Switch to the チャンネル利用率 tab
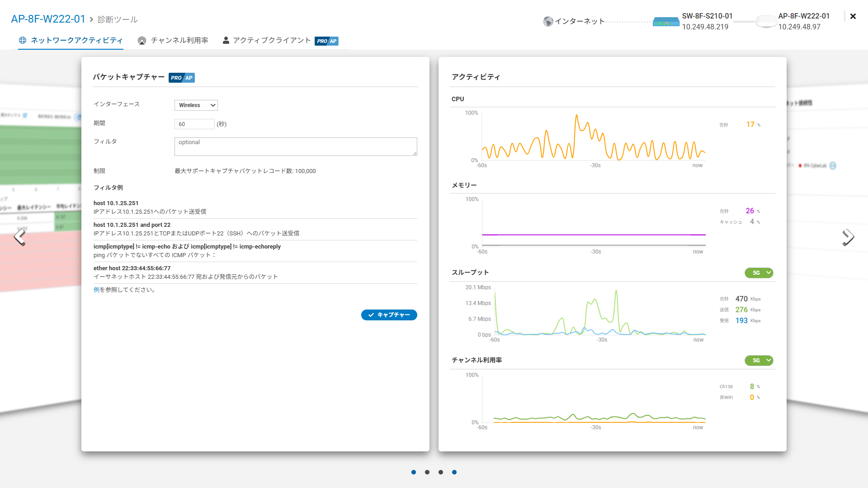This screenshot has height=488, width=868. click(x=179, y=41)
